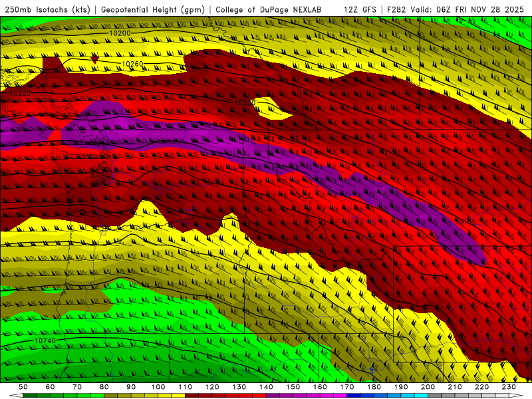
Task: Click the "12Z GFS" model run text
Action: pyautogui.click(x=360, y=10)
